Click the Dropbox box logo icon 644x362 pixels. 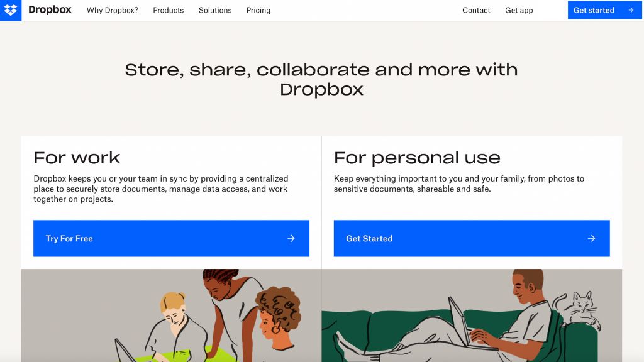(10, 10)
